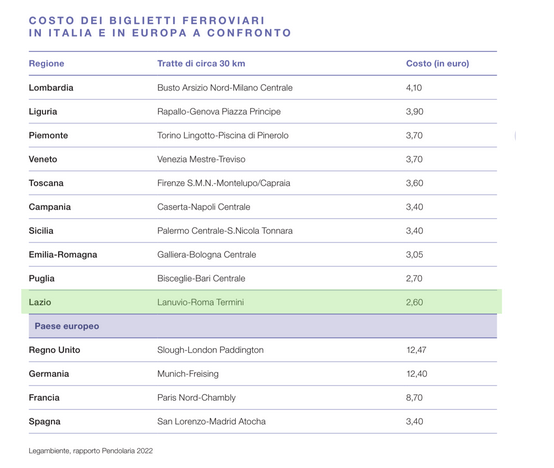
Task: Click the Paese europeo section header
Action: pyautogui.click(x=67, y=326)
